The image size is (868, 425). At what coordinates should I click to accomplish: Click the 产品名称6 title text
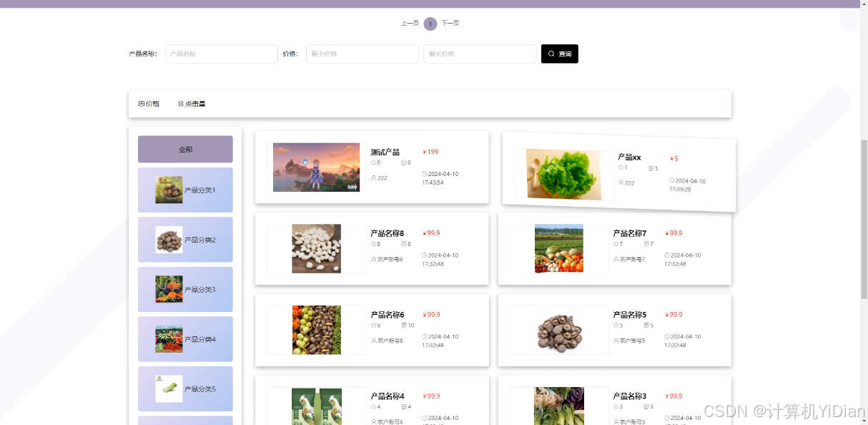[387, 315]
